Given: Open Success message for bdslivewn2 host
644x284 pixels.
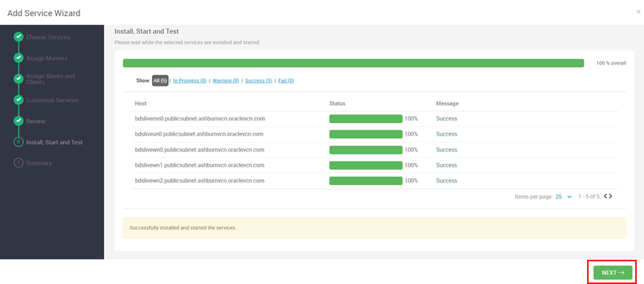Looking at the screenshot, I should pos(447,181).
